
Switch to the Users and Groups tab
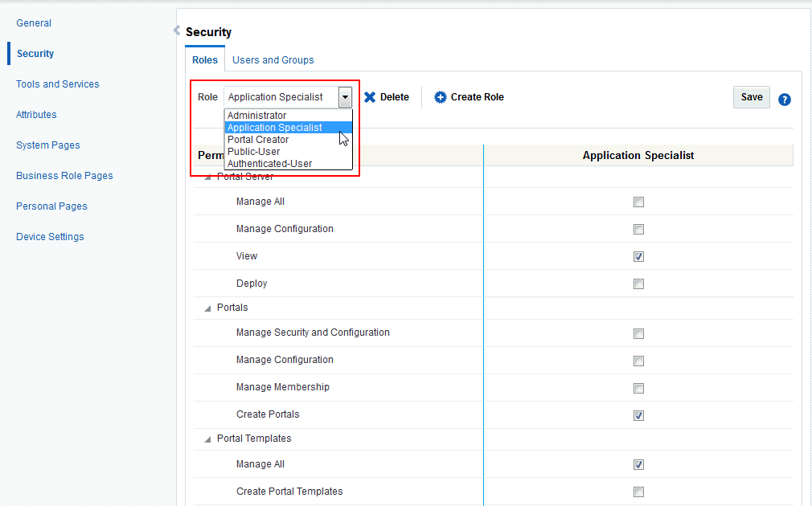pos(273,60)
